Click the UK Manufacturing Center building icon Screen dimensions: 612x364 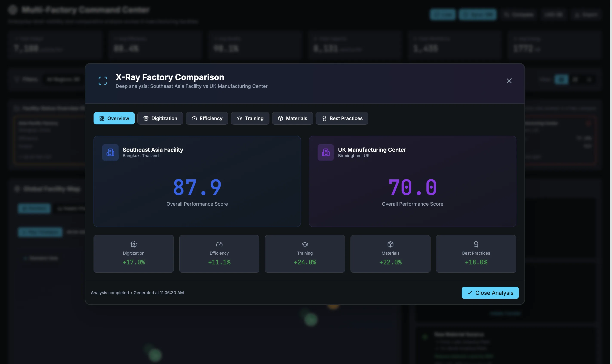[x=326, y=152]
